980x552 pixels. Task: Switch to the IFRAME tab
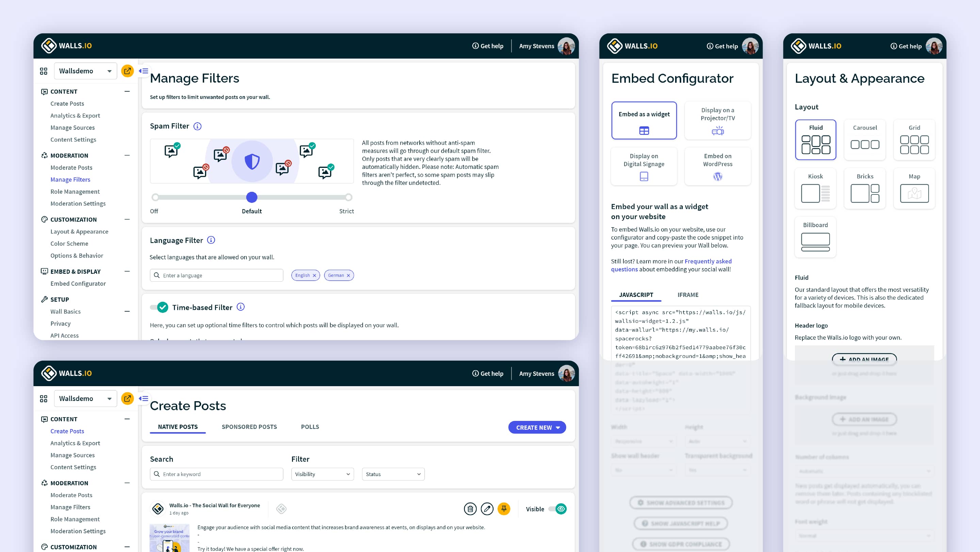(688, 295)
